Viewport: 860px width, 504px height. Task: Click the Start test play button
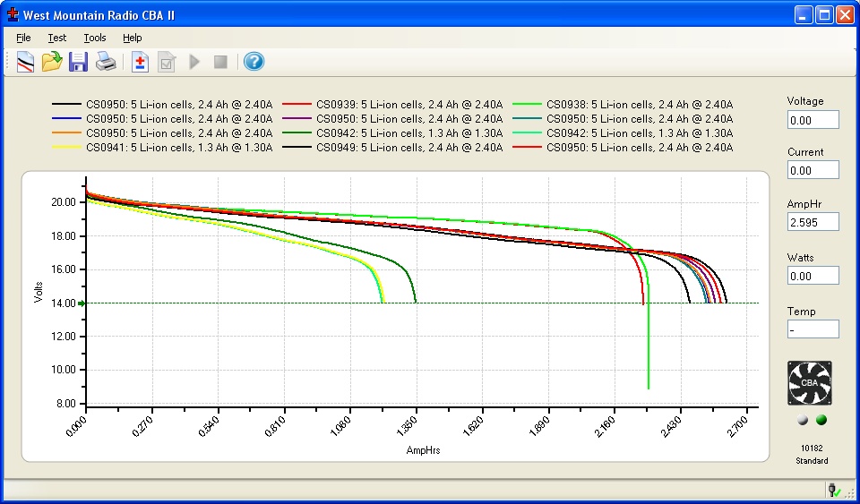point(194,62)
